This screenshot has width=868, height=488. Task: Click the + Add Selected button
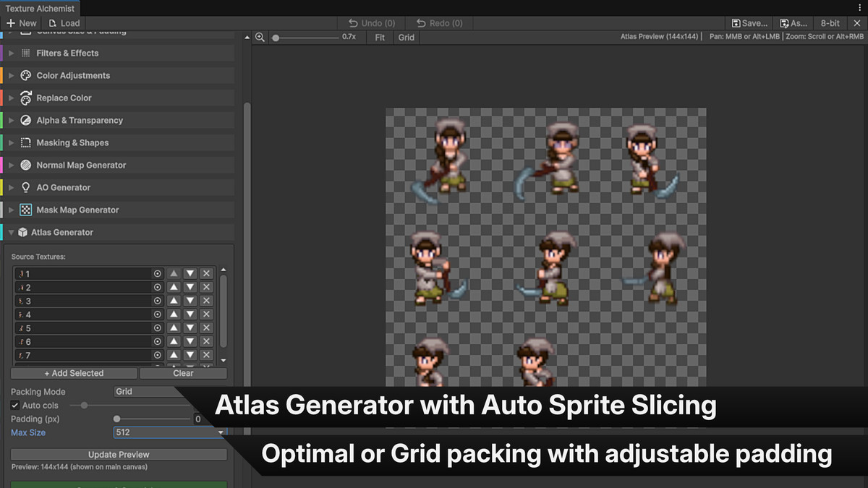[x=74, y=373]
